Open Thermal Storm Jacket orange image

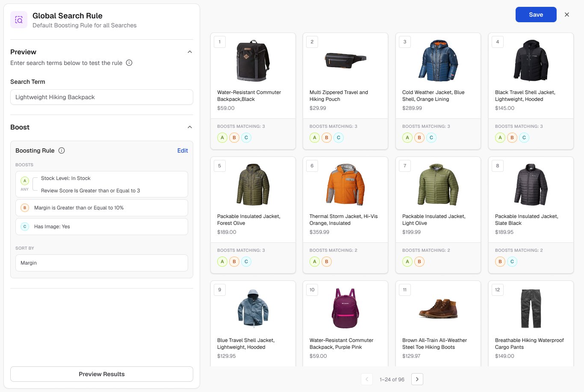tap(345, 185)
